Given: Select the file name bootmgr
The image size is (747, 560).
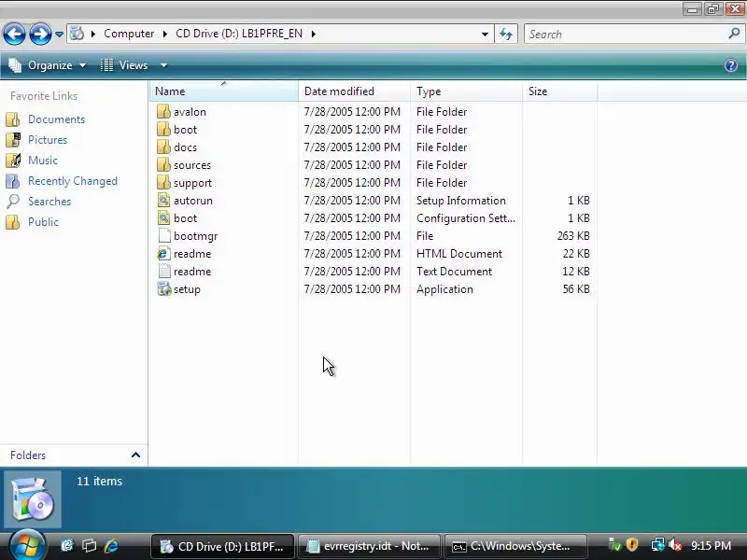Looking at the screenshot, I should coord(195,236).
